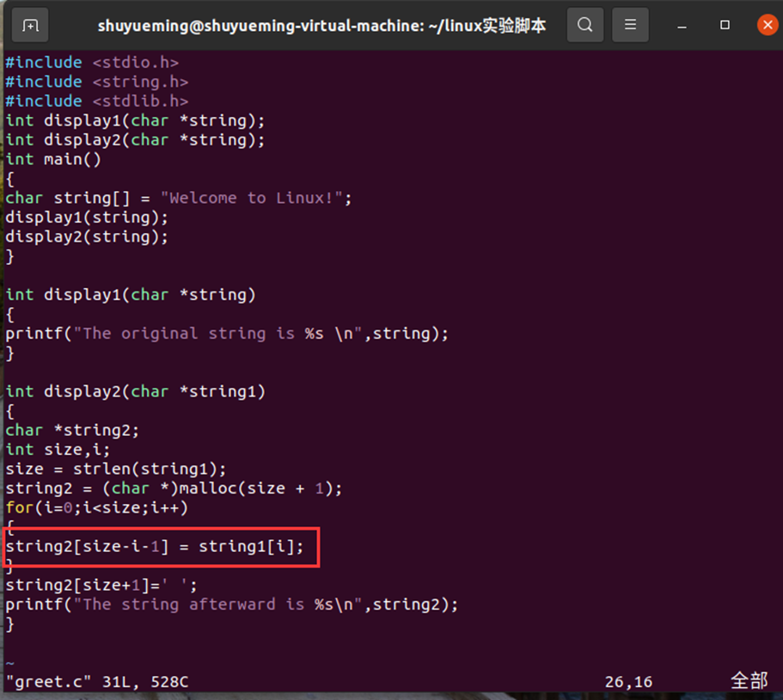Screen dimensions: 783x700
Task: Click the prototype 'int display1(char *string);'
Action: 135,121
